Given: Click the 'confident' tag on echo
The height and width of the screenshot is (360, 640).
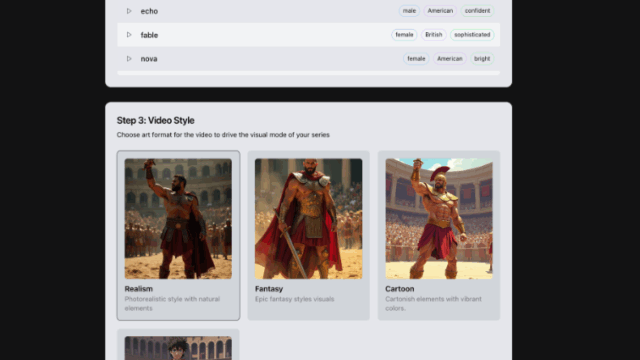Looking at the screenshot, I should click(477, 11).
